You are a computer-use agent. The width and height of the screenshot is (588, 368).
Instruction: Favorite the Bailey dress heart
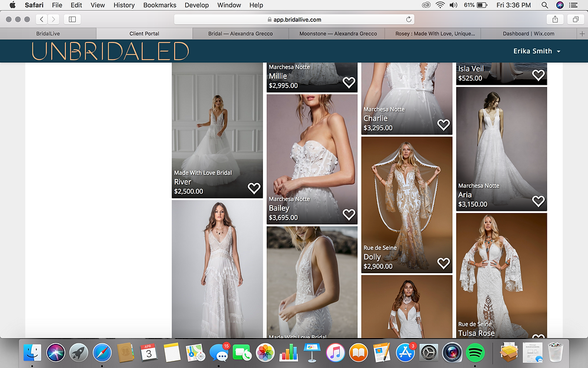coord(349,214)
